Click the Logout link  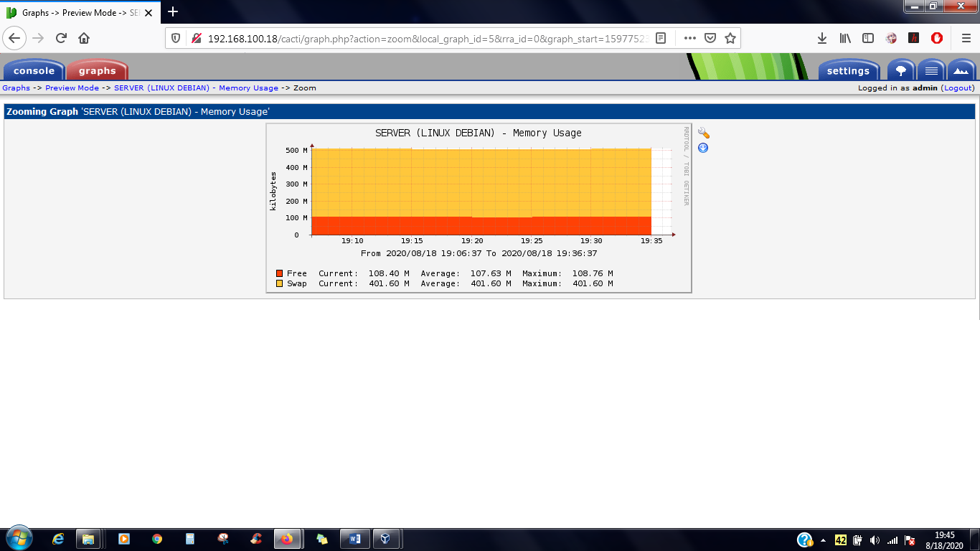tap(958, 88)
